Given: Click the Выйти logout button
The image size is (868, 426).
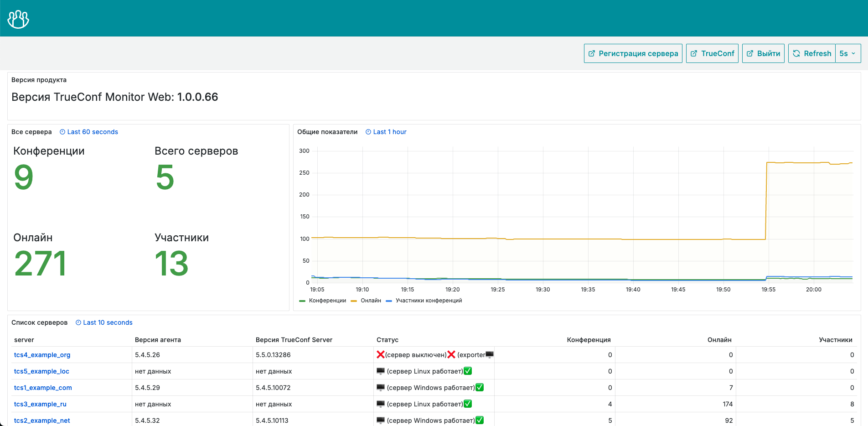Looking at the screenshot, I should [x=763, y=53].
